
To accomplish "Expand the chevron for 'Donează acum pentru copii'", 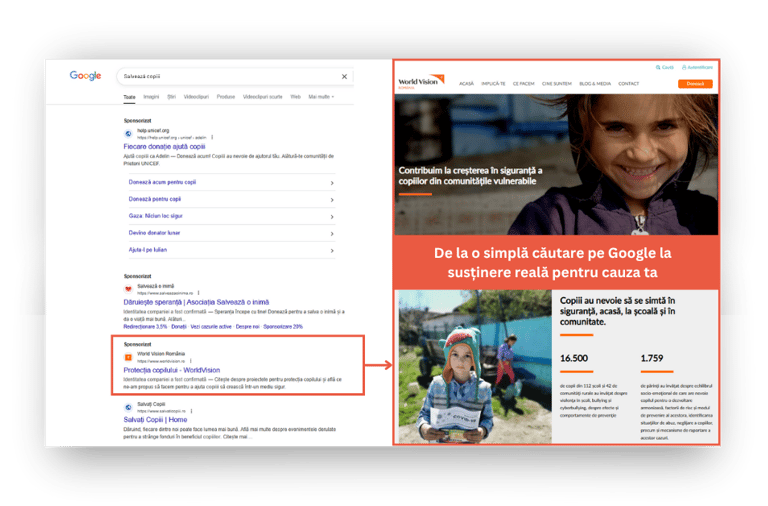I will pyautogui.click(x=332, y=183).
